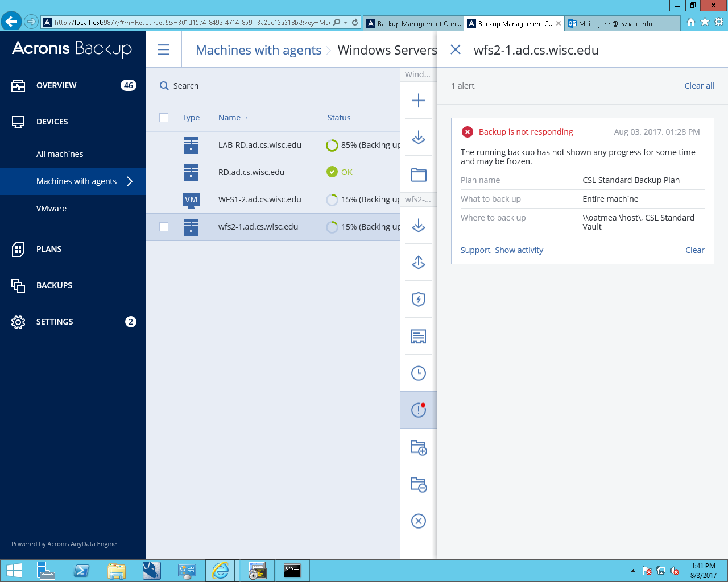Select the RD.ad.cs.wisc.edu machine name
728x582 pixels.
pos(251,172)
